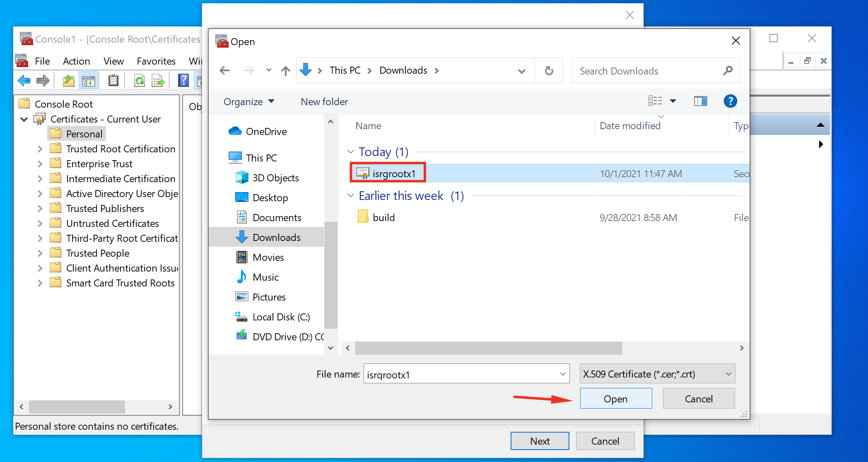The height and width of the screenshot is (462, 868).
Task: Toggle the preview pane icon
Action: pos(700,101)
